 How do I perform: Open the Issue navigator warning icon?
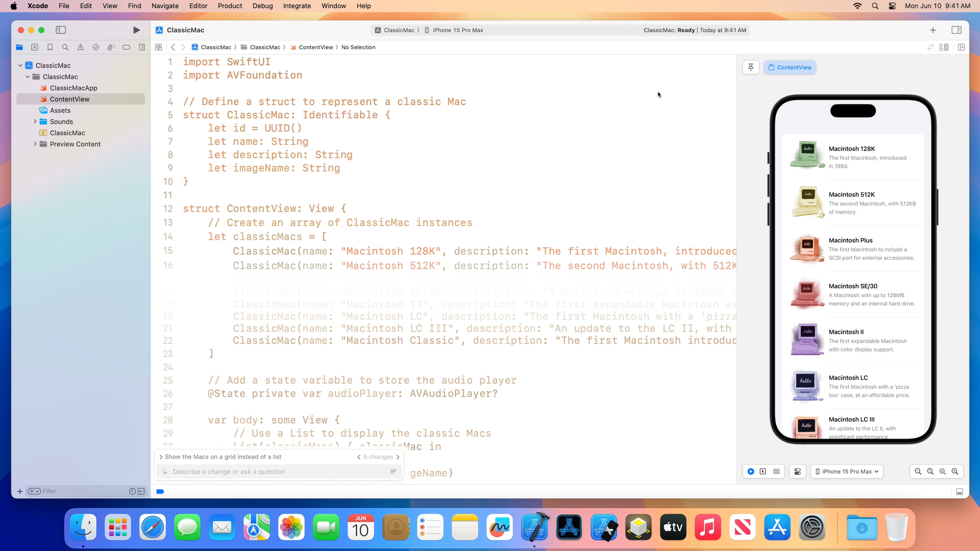[81, 47]
